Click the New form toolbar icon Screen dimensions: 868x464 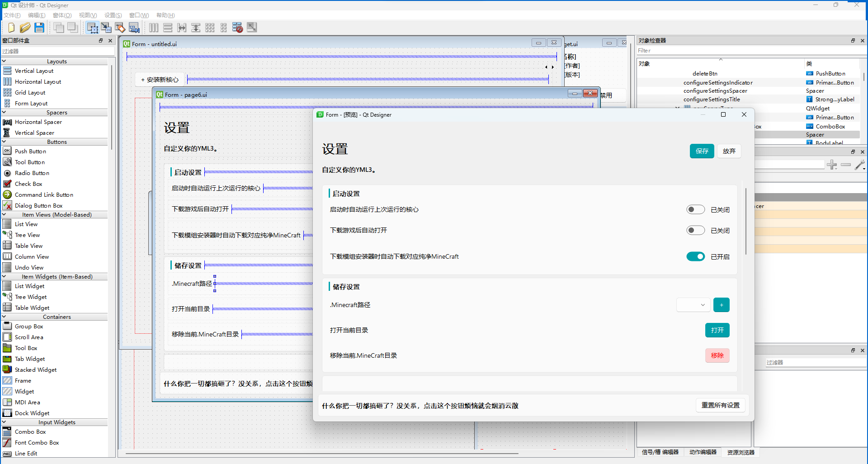(x=11, y=28)
